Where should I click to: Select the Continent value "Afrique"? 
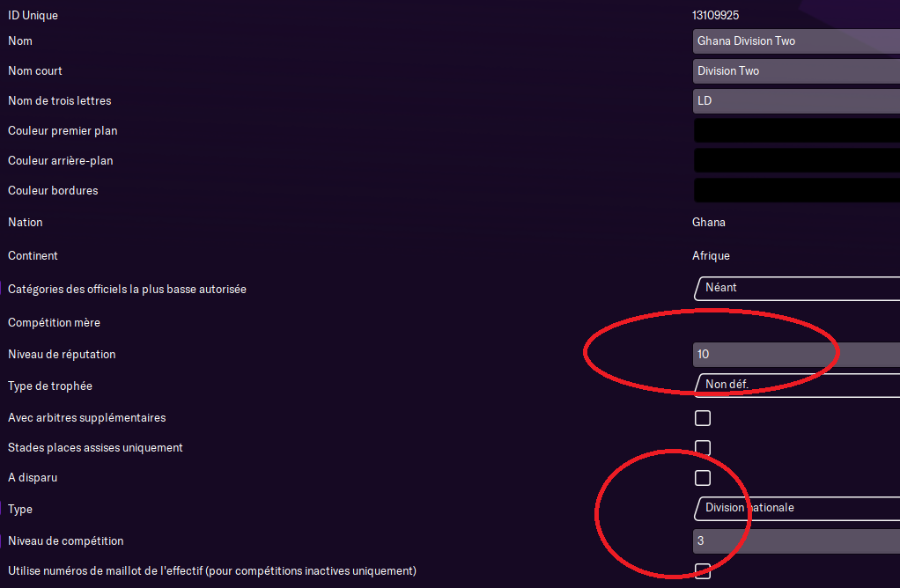click(x=712, y=256)
